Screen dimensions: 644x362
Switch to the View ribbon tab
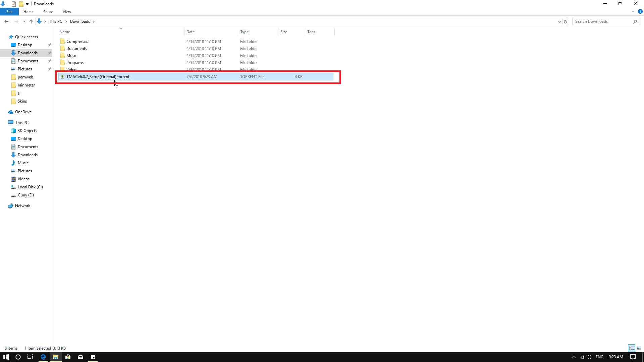pyautogui.click(x=67, y=12)
